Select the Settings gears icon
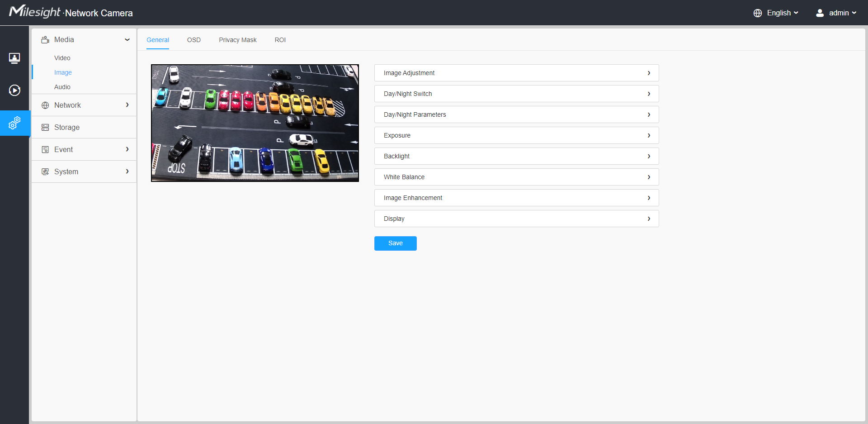The height and width of the screenshot is (424, 868). pyautogui.click(x=14, y=123)
